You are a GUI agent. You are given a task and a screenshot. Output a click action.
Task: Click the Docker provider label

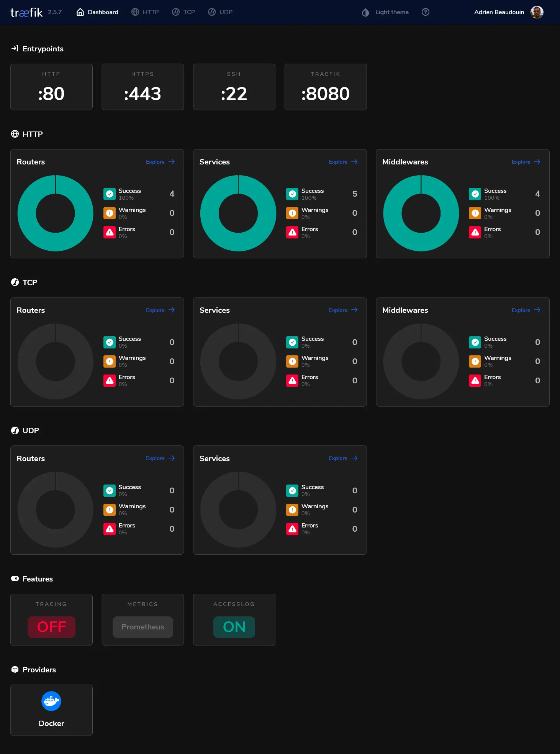(51, 723)
